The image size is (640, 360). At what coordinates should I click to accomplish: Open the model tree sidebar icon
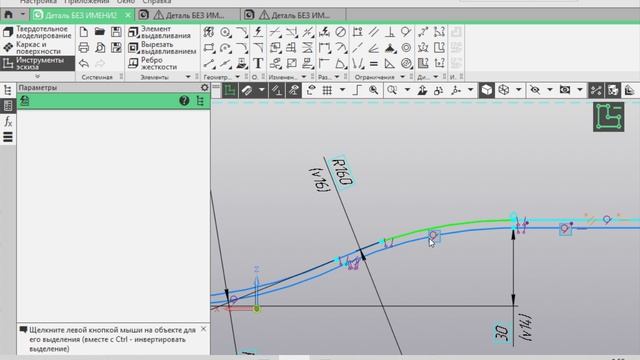(x=8, y=90)
